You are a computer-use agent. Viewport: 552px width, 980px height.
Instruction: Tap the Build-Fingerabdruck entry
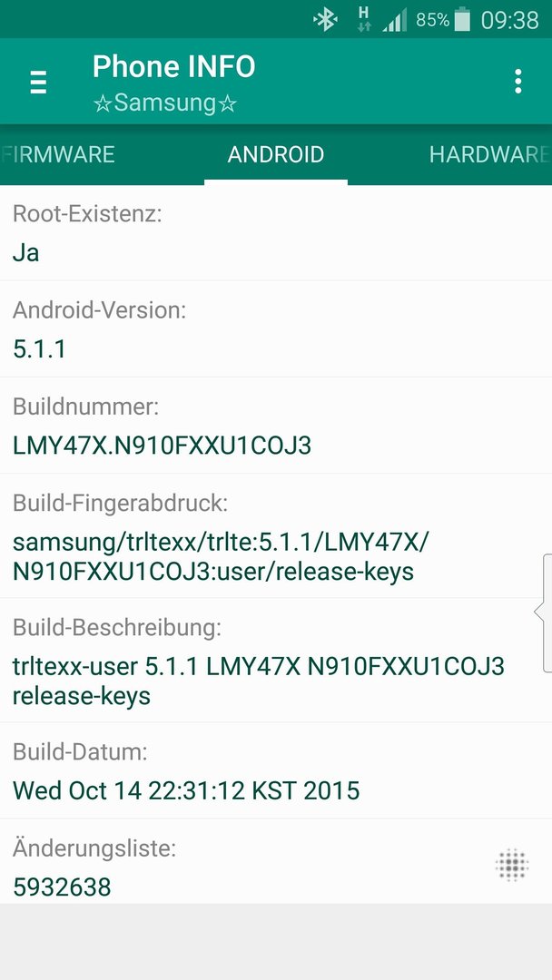point(276,535)
